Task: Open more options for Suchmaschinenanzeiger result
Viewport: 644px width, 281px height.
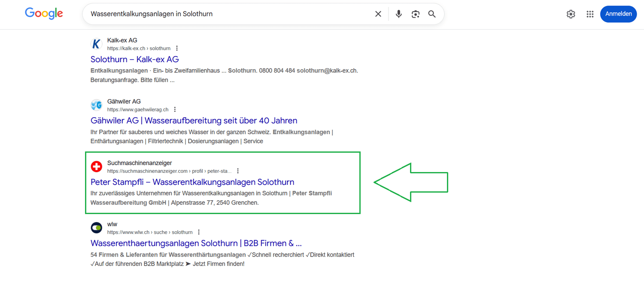Action: pos(238,171)
